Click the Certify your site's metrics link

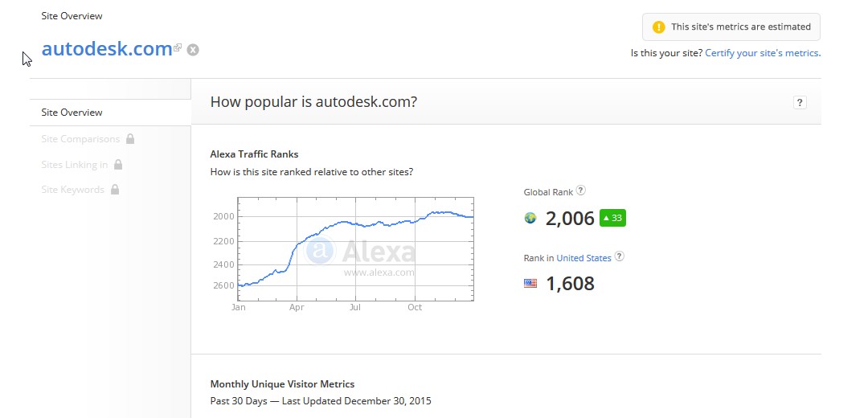point(763,53)
